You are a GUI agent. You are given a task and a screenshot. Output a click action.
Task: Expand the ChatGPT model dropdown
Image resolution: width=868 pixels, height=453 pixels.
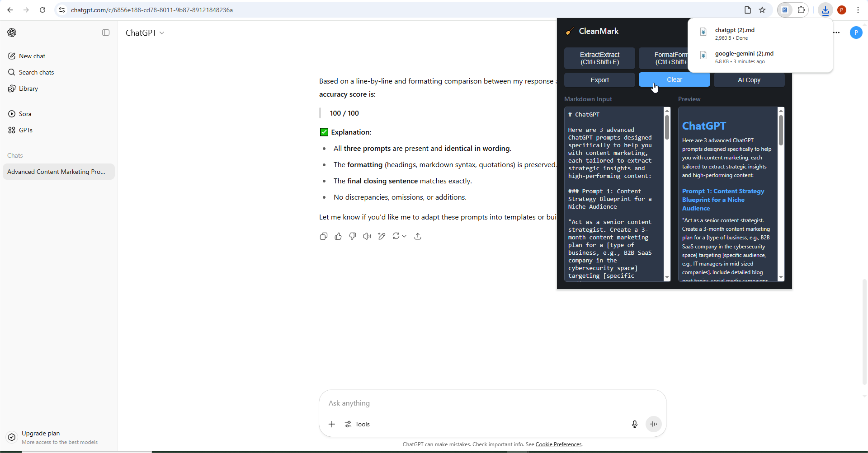[x=145, y=33]
